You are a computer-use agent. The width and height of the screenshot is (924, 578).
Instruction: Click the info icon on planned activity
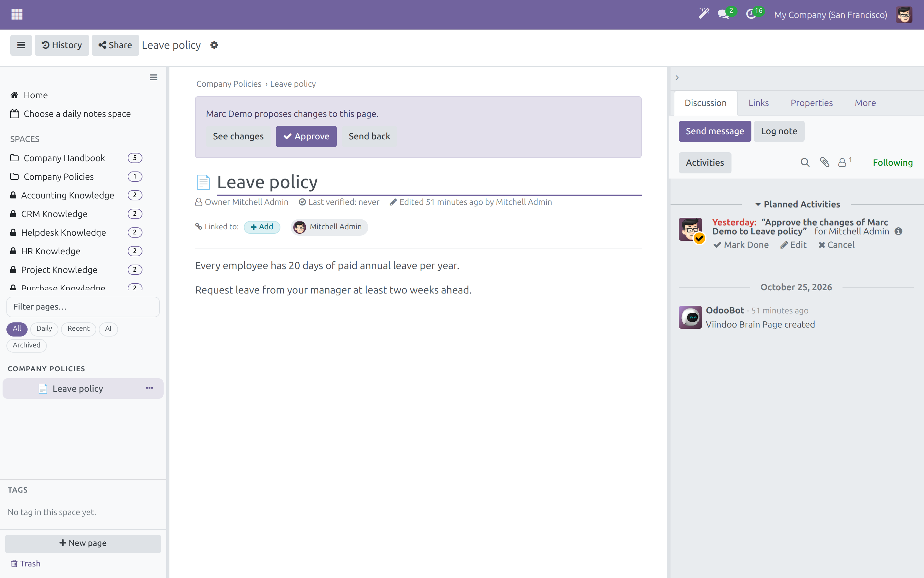click(898, 231)
